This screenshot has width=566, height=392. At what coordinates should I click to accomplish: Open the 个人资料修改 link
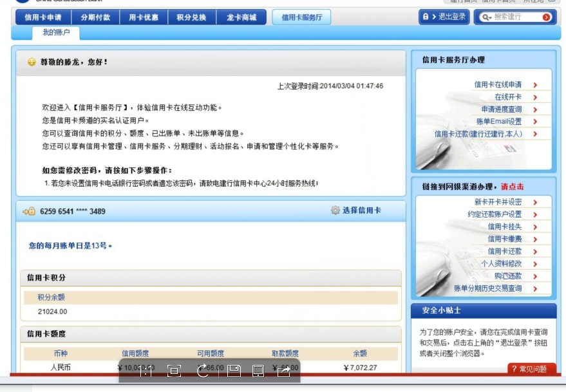tap(502, 263)
